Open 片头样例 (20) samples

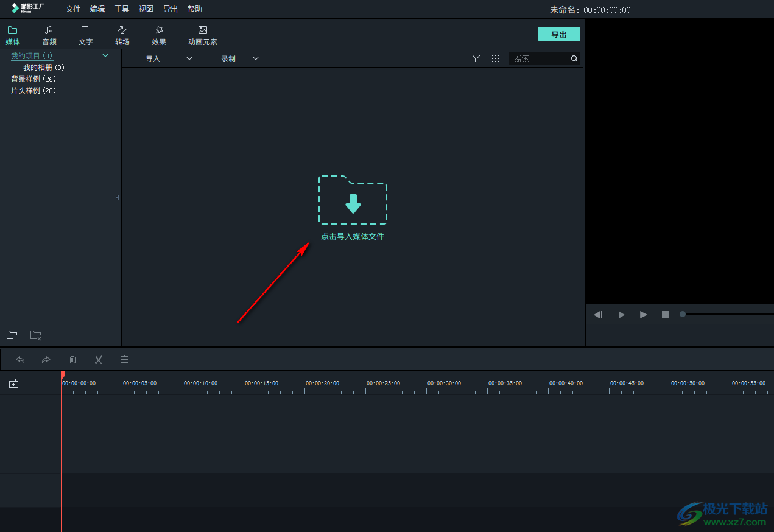click(33, 91)
